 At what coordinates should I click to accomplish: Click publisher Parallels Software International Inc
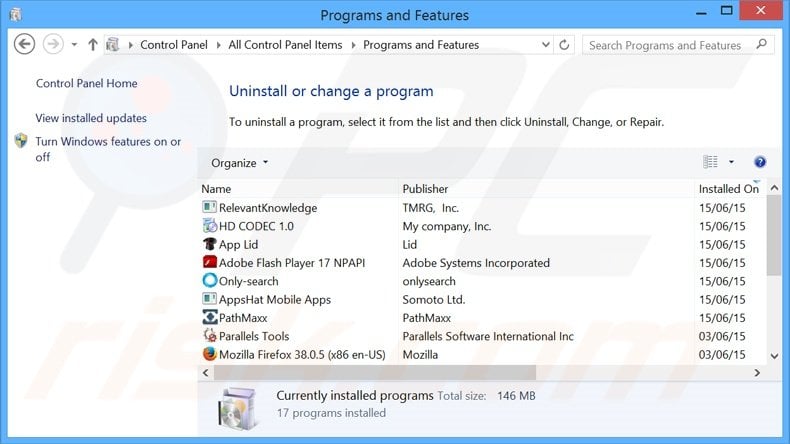point(488,336)
